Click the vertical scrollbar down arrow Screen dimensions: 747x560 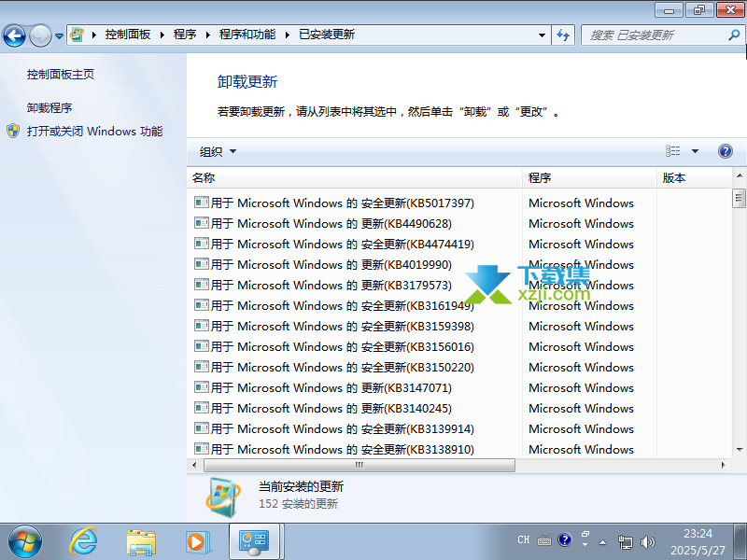[740, 450]
